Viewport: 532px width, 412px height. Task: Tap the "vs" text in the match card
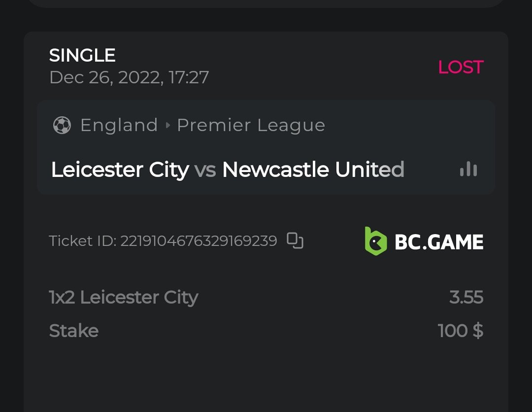click(205, 170)
